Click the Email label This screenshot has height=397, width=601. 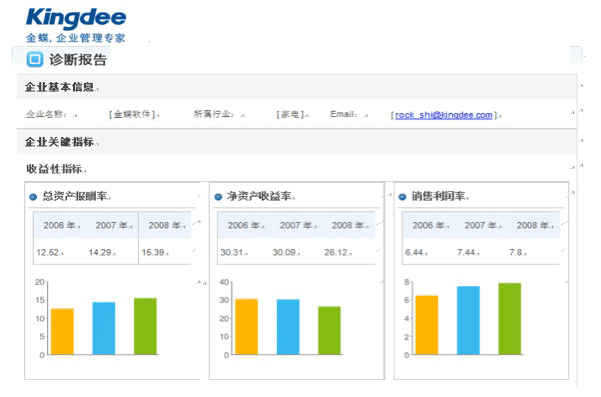[x=344, y=114]
